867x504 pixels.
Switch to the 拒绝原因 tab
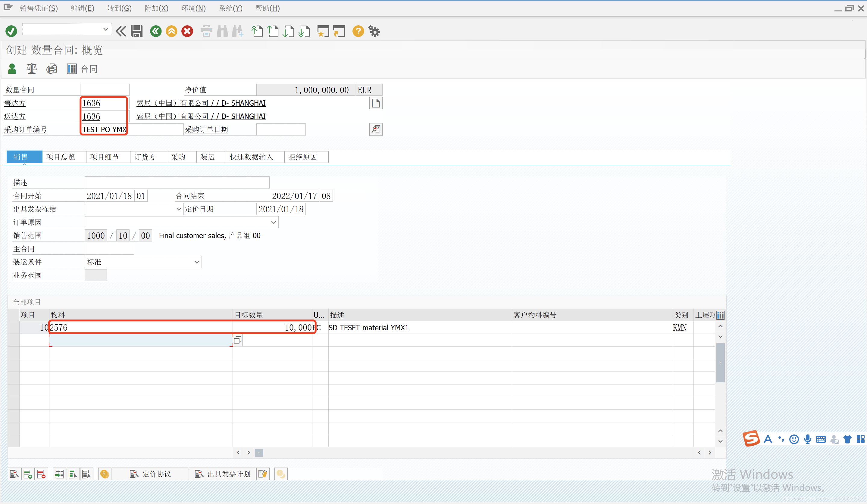coord(306,157)
